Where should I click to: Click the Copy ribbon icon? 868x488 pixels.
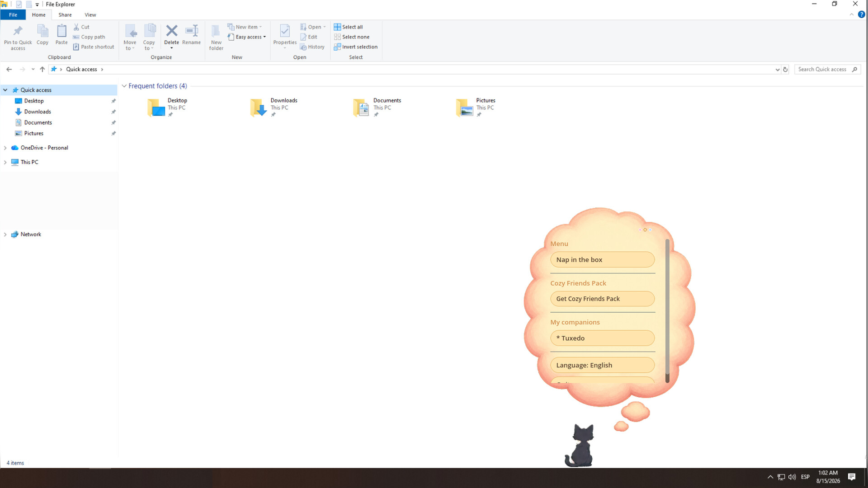pos(42,31)
